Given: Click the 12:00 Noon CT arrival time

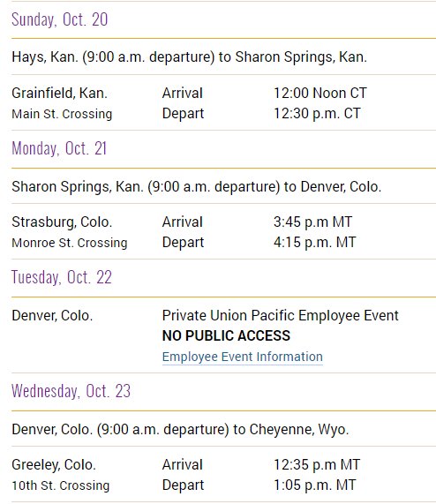Looking at the screenshot, I should coord(320,94).
